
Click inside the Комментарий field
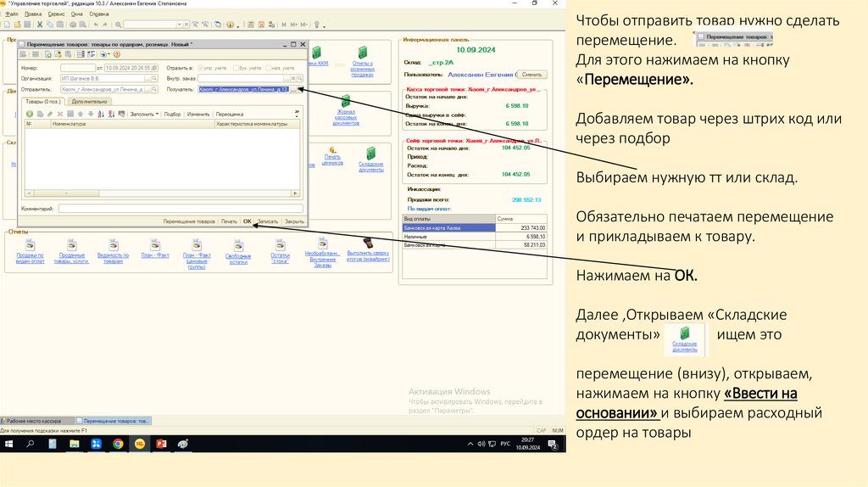pos(180,208)
